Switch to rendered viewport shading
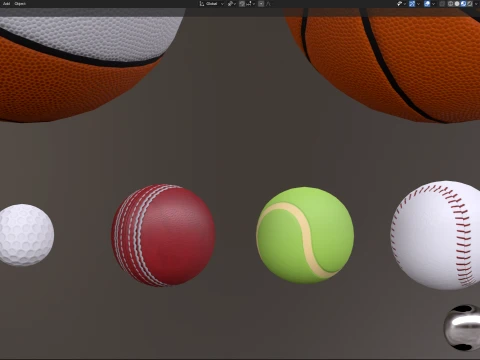Screen dimensions: 480x360 click(470, 4)
